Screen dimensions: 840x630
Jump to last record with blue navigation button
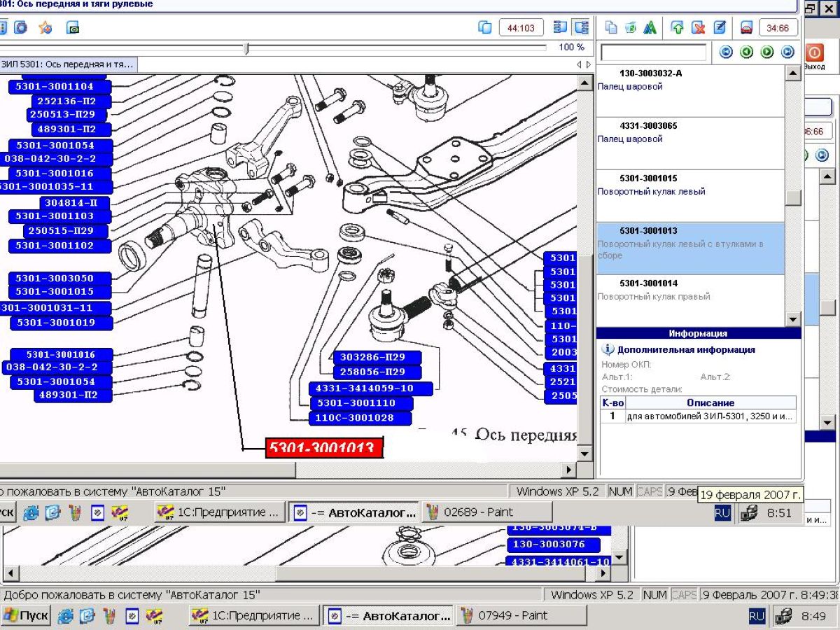point(788,52)
